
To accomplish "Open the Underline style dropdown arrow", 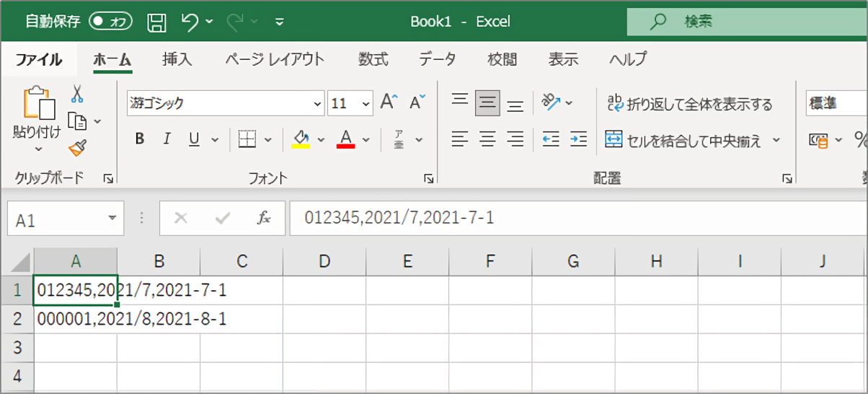I will 214,139.
